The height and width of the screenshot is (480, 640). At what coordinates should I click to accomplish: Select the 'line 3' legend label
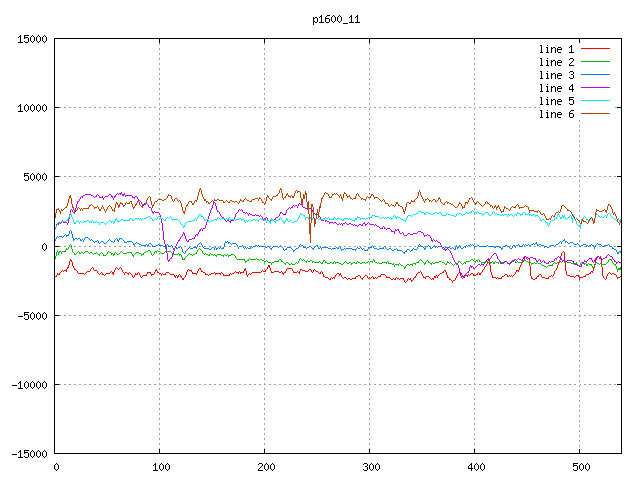tap(557, 75)
